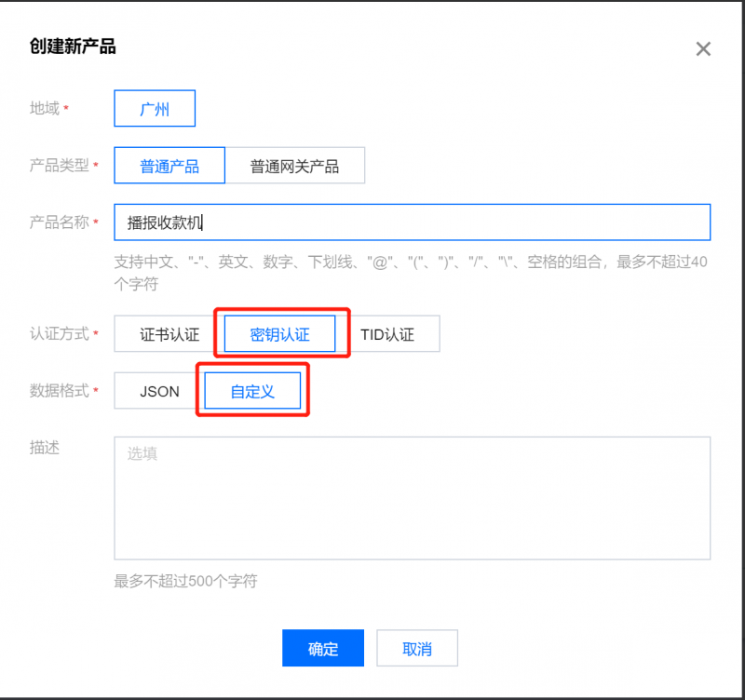Choose 普通产品 as the product type
Viewport: 745px width, 700px height.
pos(169,166)
